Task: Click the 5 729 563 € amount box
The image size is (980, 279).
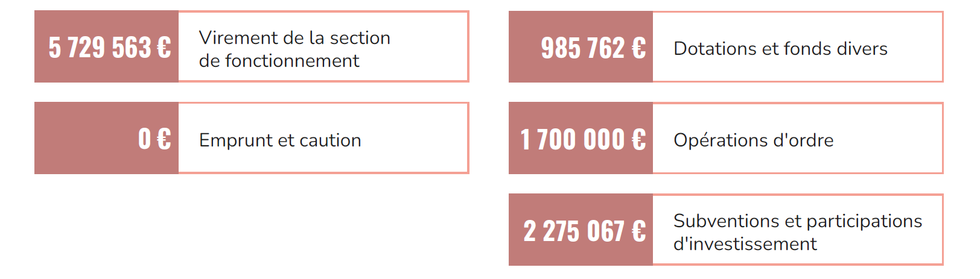Action: pos(106,47)
